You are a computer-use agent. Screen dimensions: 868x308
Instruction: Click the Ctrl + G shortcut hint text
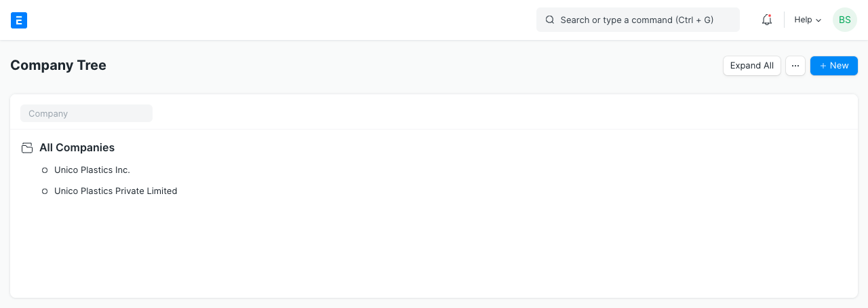tap(694, 20)
